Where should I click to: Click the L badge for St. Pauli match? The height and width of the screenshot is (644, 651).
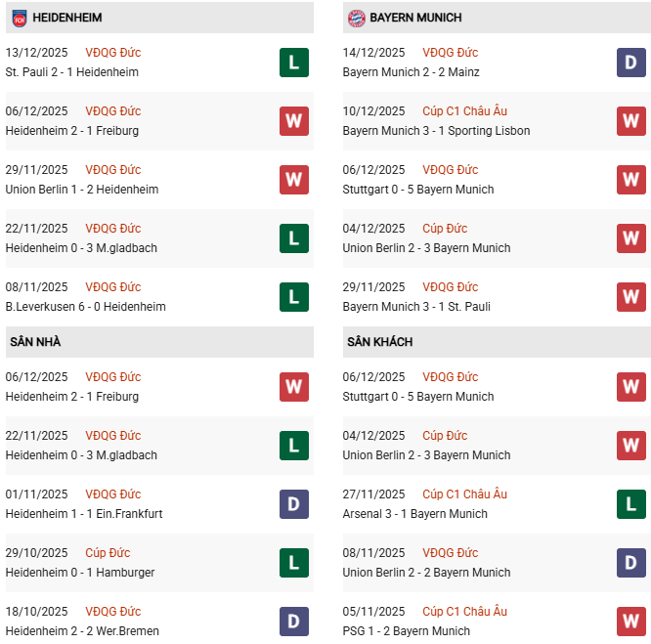293,63
